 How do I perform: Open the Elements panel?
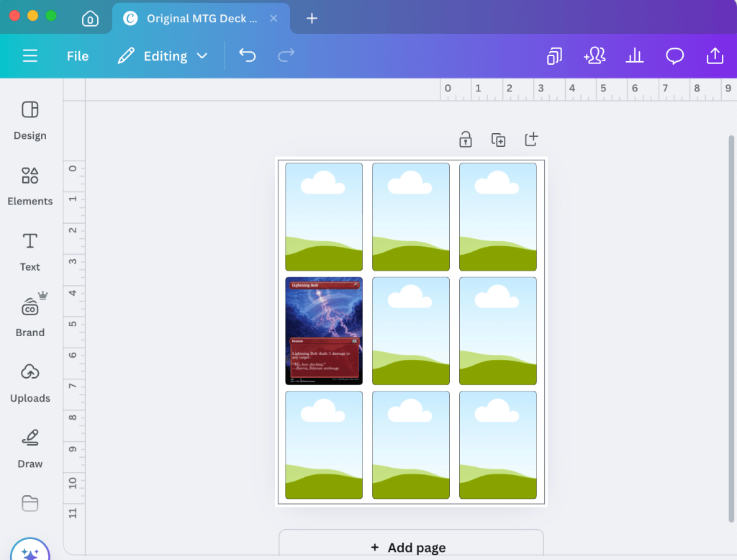pyautogui.click(x=30, y=185)
